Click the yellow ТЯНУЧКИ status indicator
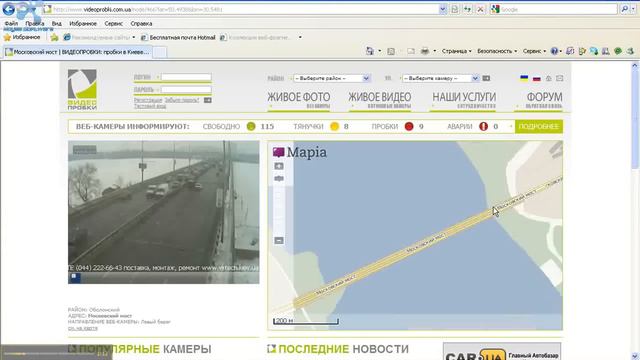Image resolution: width=640 pixels, height=360 pixels. tap(334, 127)
